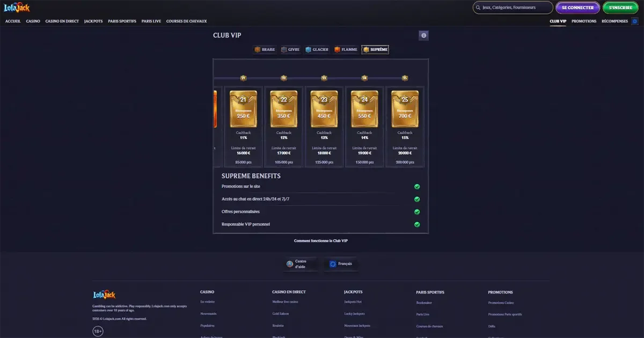Select the level 25 gold reward card
Screen dimensions: 644x338
point(405,109)
